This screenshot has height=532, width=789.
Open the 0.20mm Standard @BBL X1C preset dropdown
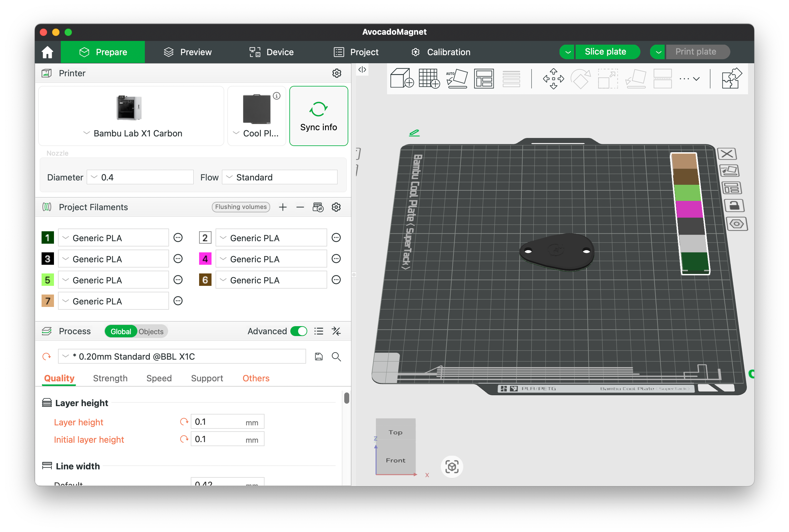point(182,356)
